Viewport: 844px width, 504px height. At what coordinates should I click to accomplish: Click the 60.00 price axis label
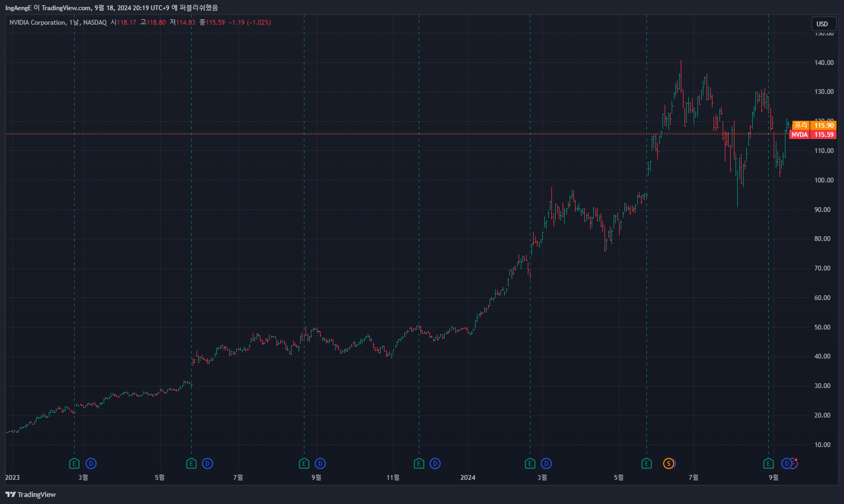[x=823, y=298]
